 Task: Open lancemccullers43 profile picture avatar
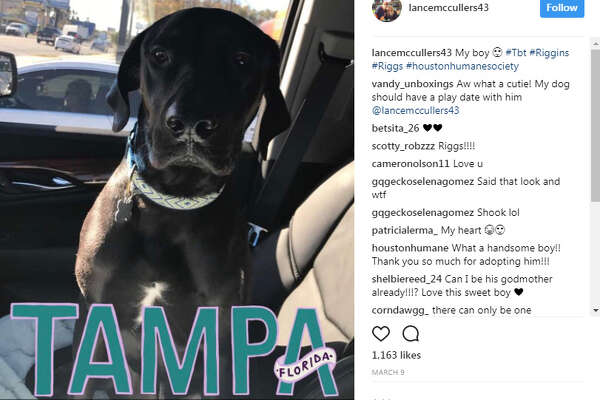[386, 8]
